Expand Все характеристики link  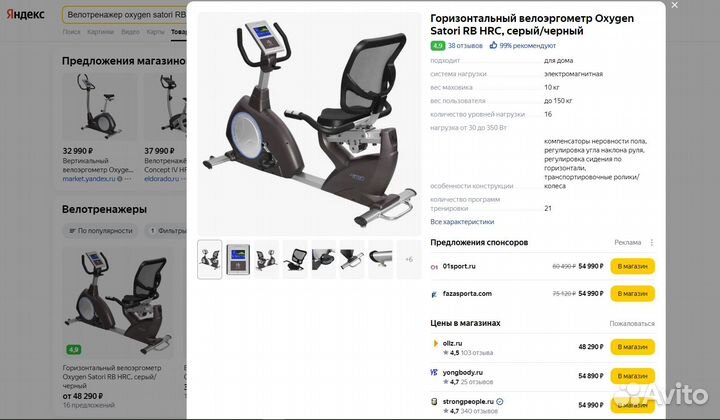coord(462,222)
